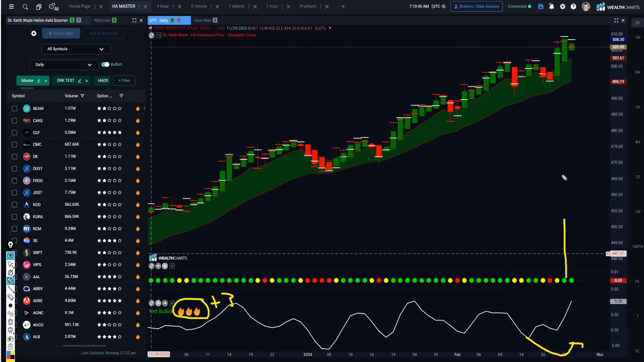Undo the last drawing stroke

point(10,314)
